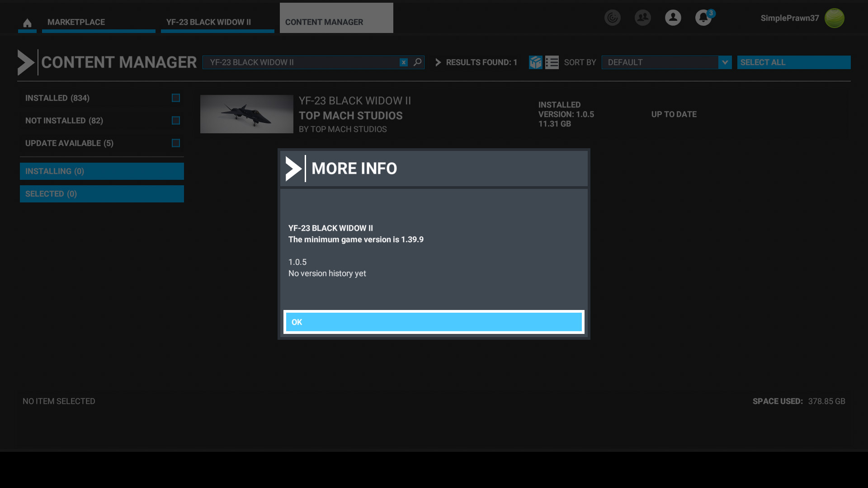Toggle the Update Available (5) checkbox
Image resolution: width=868 pixels, height=488 pixels.
pos(176,143)
